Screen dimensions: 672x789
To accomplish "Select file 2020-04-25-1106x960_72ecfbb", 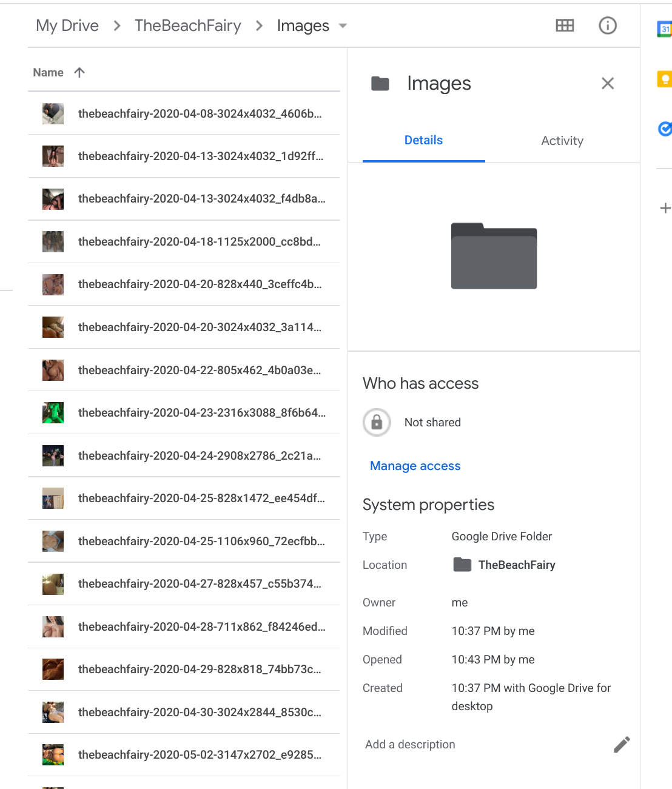I will pyautogui.click(x=184, y=541).
